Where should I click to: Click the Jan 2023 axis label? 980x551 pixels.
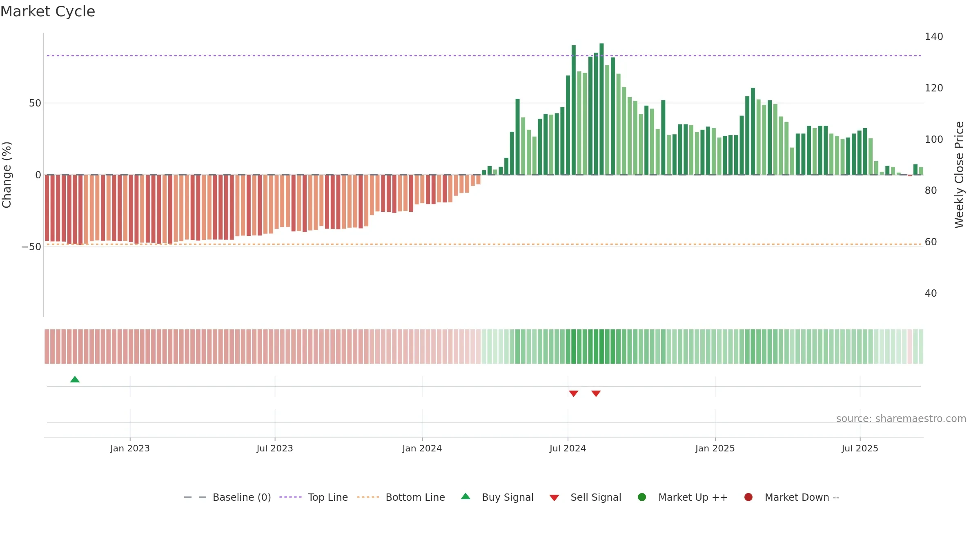tap(130, 449)
